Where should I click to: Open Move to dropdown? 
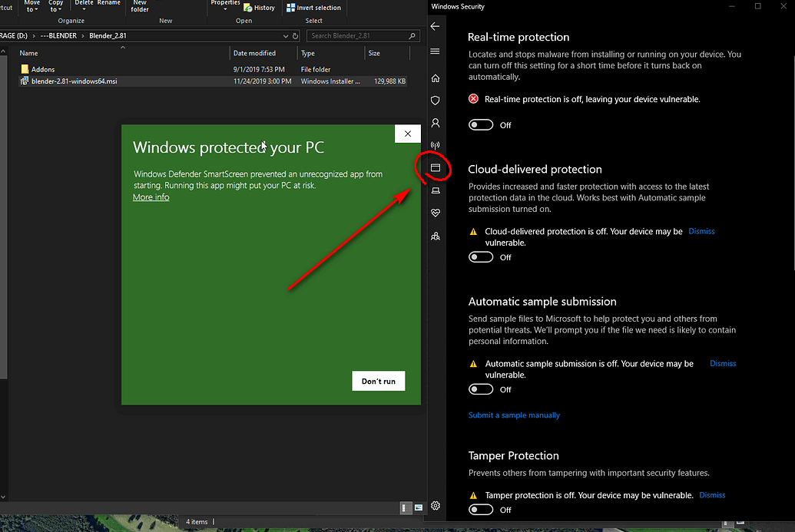click(31, 5)
